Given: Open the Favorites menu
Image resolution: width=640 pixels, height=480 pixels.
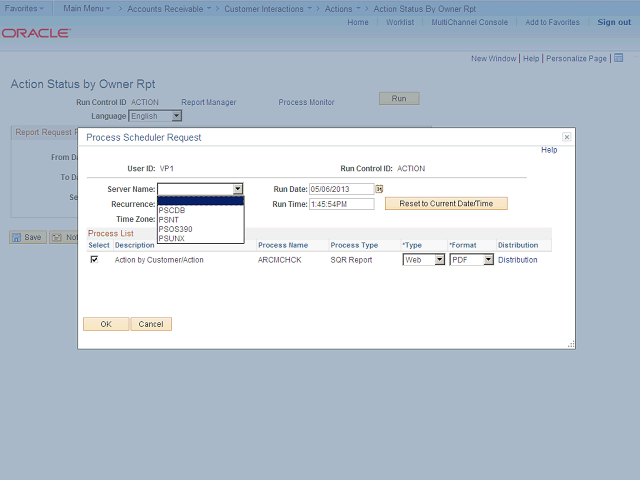Looking at the screenshot, I should pyautogui.click(x=24, y=9).
